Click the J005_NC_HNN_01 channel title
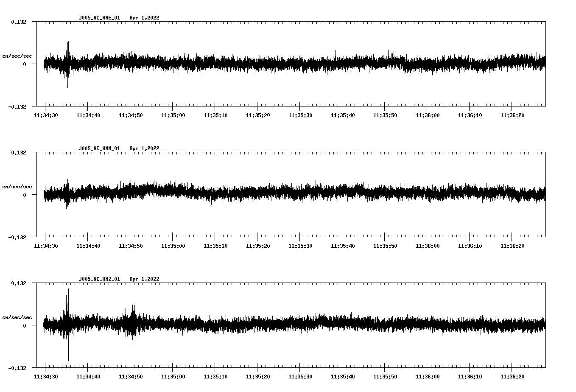The height and width of the screenshot is (392, 576). click(99, 148)
